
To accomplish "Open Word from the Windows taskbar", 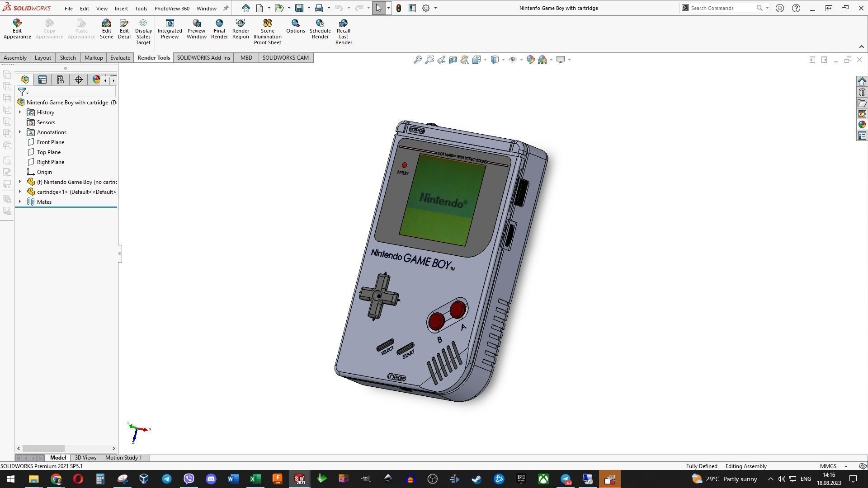I will (x=233, y=479).
